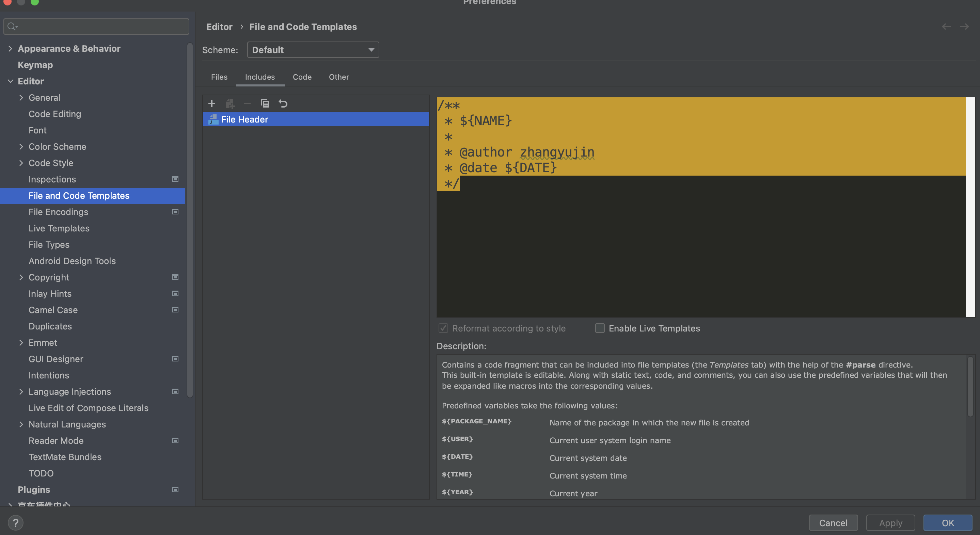Click the forward navigation arrow icon

tap(964, 27)
